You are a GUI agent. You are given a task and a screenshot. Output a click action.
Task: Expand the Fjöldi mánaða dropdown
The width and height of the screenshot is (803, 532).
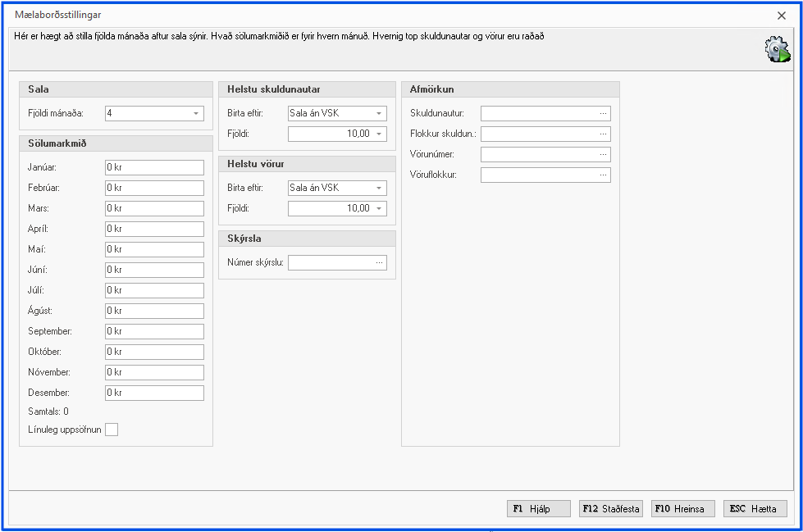196,114
